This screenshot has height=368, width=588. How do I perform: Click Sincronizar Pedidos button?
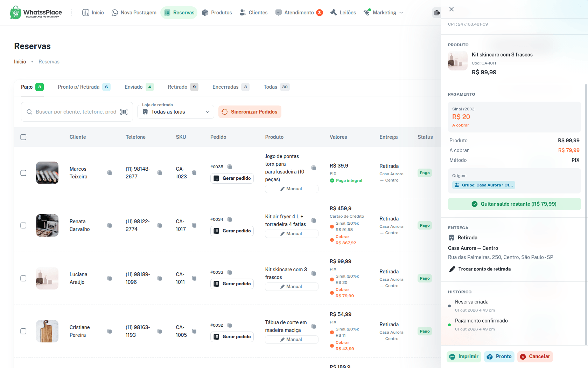(250, 112)
